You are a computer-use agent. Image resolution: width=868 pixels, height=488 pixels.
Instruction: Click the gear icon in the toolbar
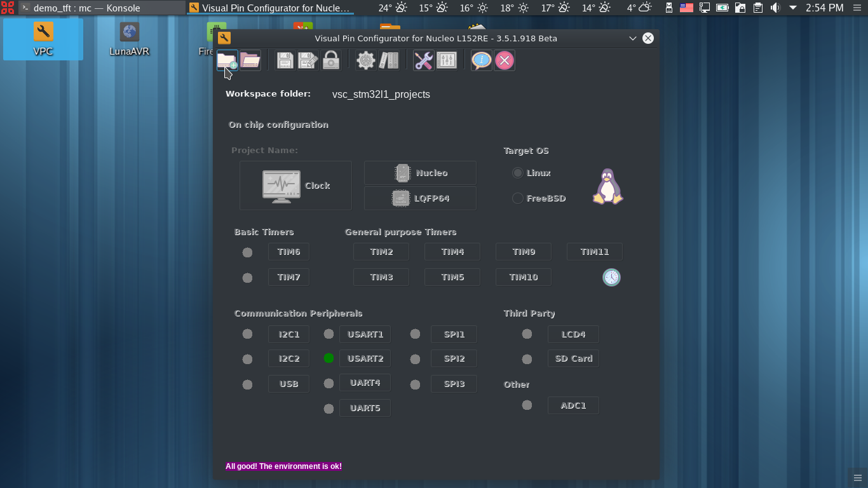point(366,60)
